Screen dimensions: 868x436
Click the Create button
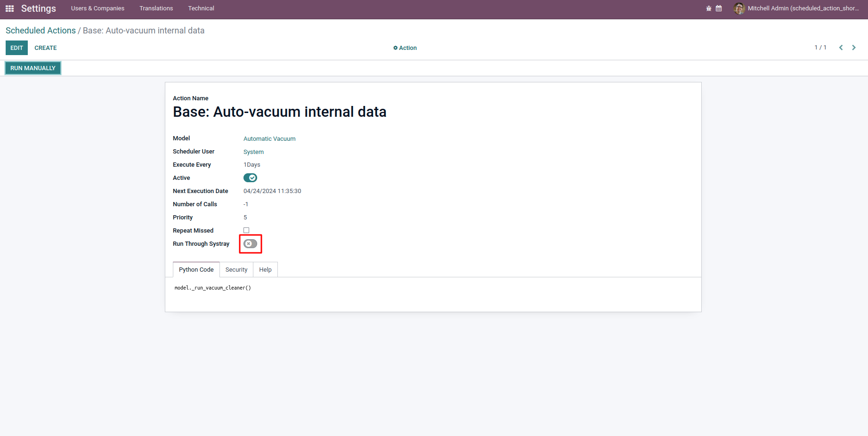pyautogui.click(x=46, y=48)
